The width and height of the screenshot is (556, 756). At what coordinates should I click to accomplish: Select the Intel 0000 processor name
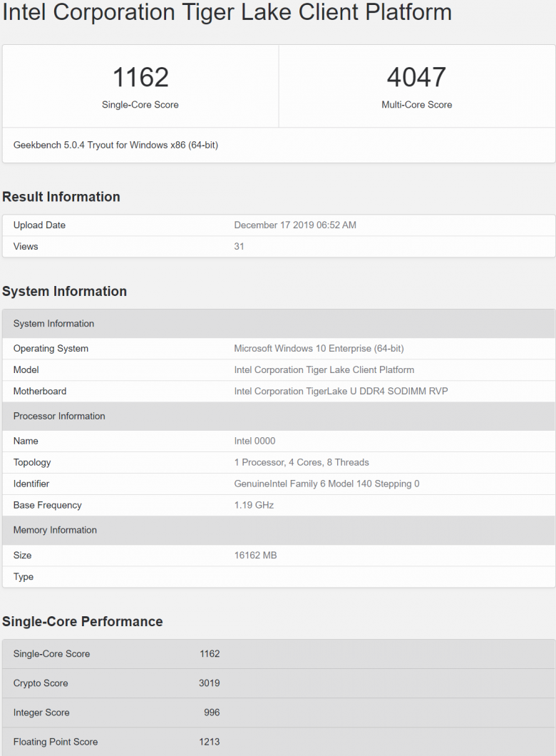[255, 441]
